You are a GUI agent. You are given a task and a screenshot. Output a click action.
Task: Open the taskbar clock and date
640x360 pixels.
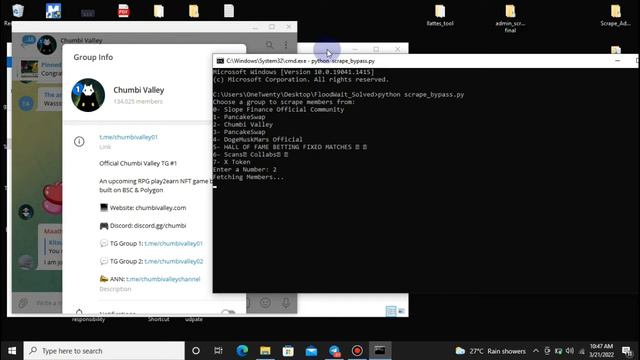click(601, 351)
